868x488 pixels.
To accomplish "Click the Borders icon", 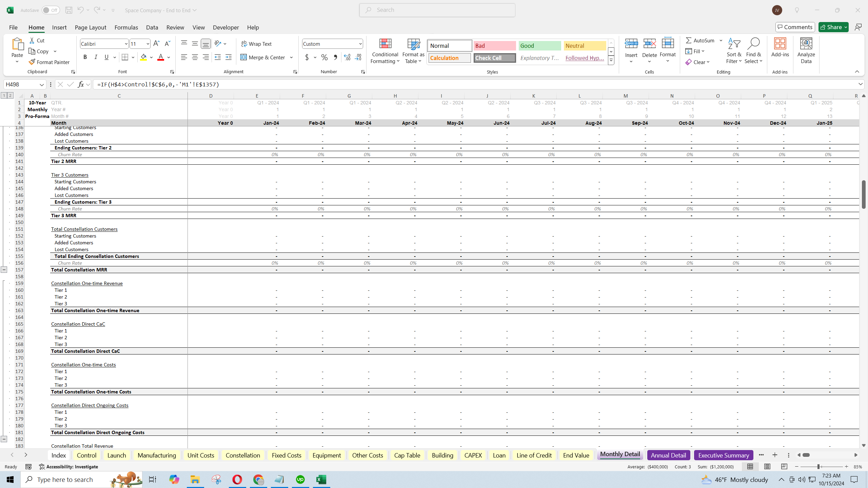I will [125, 57].
